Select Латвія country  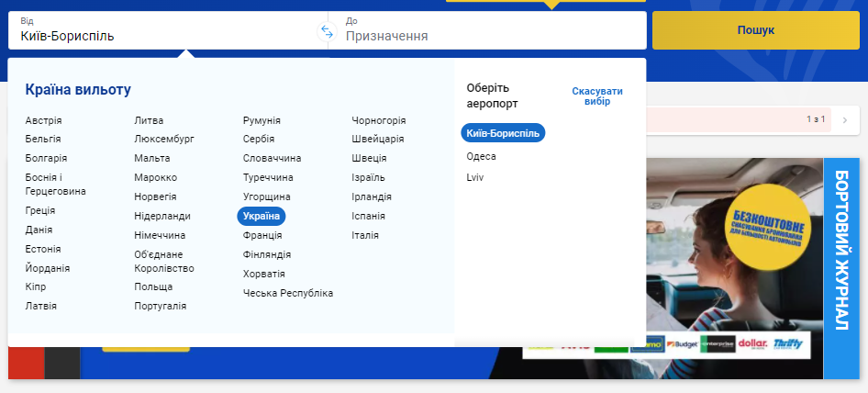pos(41,306)
